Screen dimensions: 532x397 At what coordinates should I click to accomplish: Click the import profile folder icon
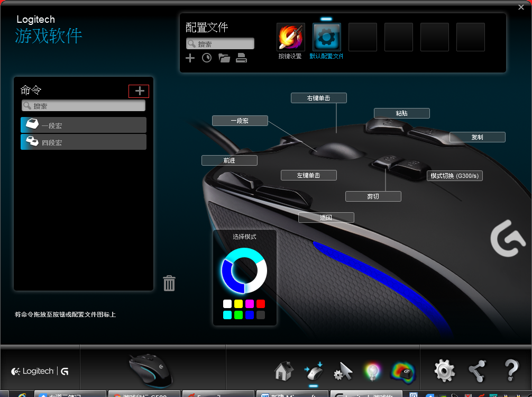(224, 58)
